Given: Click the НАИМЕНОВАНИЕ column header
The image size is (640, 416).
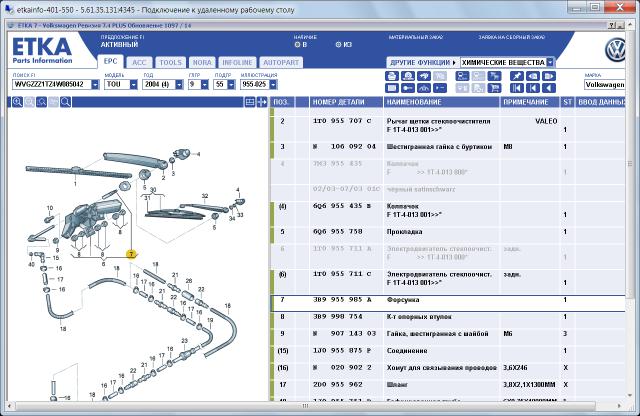Looking at the screenshot, I should 442,102.
